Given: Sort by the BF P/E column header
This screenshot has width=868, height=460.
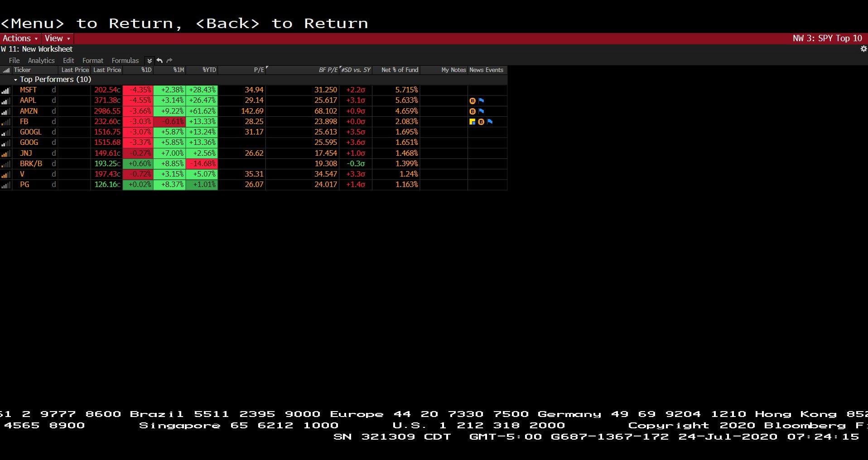Looking at the screenshot, I should point(303,70).
